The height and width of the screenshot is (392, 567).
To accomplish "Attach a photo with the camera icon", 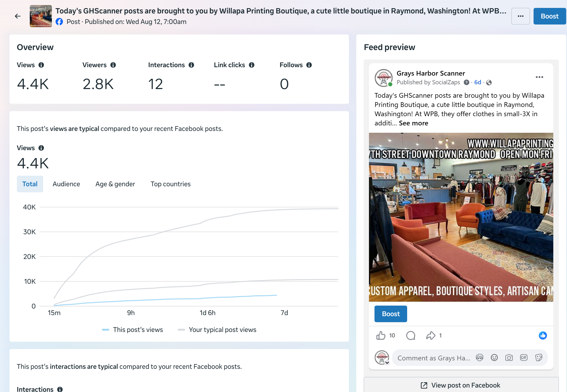I will coord(509,357).
